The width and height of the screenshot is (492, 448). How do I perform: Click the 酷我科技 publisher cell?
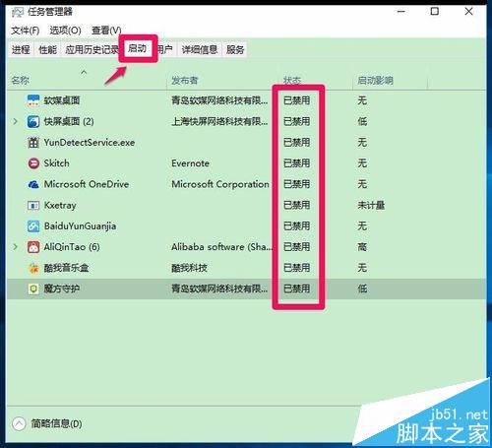189,268
